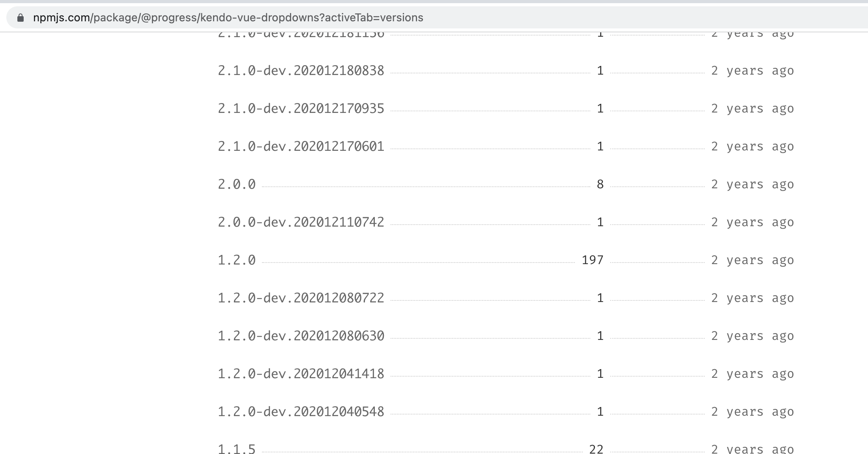
Task: Open version 2.1.0-dev.202012170601 link
Action: point(301,146)
